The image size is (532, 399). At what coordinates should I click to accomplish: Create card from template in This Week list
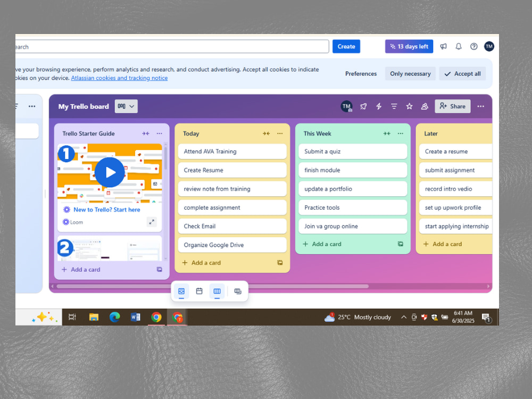(401, 244)
